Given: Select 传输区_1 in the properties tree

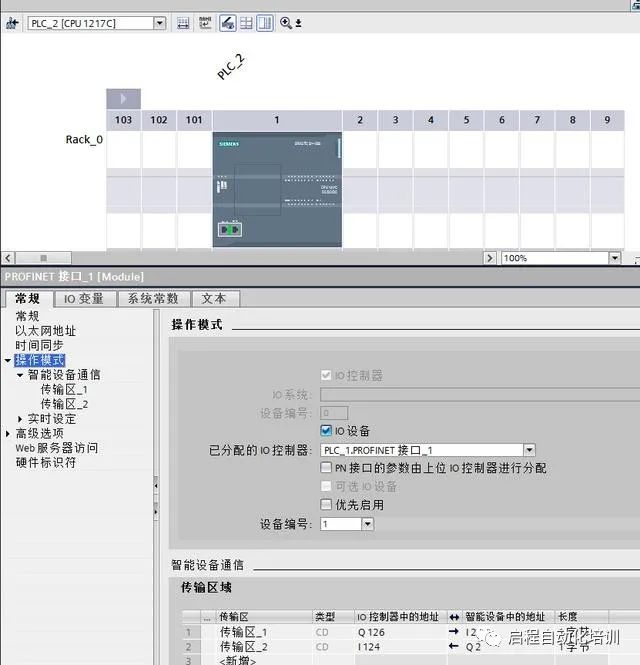Looking at the screenshot, I should [x=64, y=389].
